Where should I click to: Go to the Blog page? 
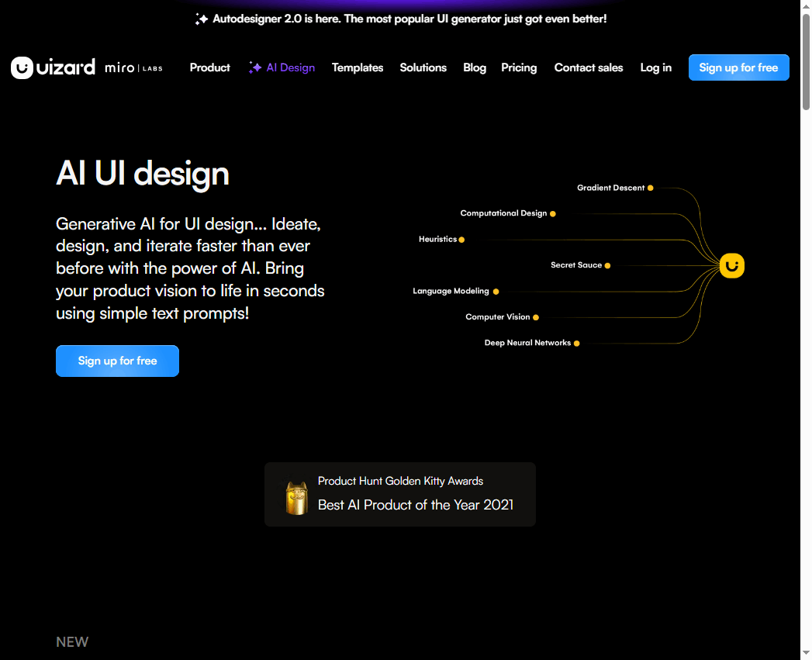(x=475, y=67)
